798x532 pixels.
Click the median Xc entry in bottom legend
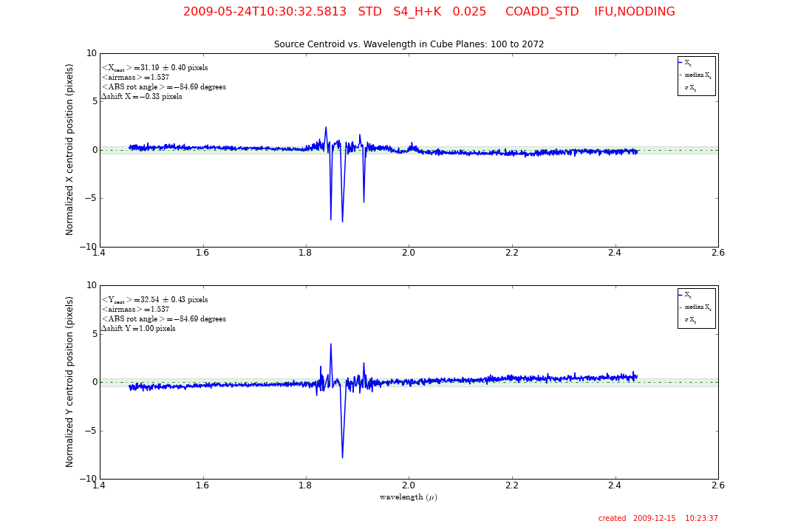[x=697, y=307]
